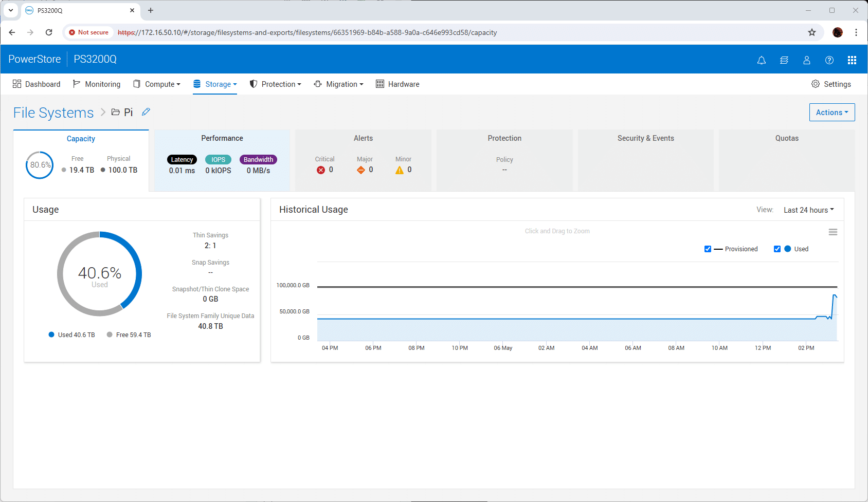Click the Minor alerts warning icon
Screen dimensions: 868x502
point(400,170)
